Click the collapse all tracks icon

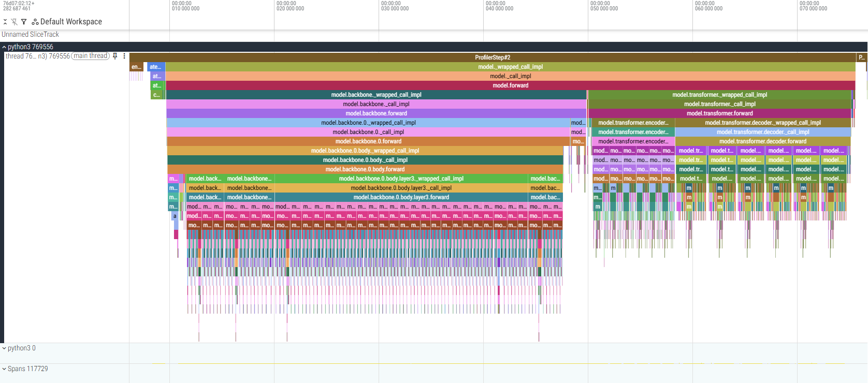[x=5, y=22]
